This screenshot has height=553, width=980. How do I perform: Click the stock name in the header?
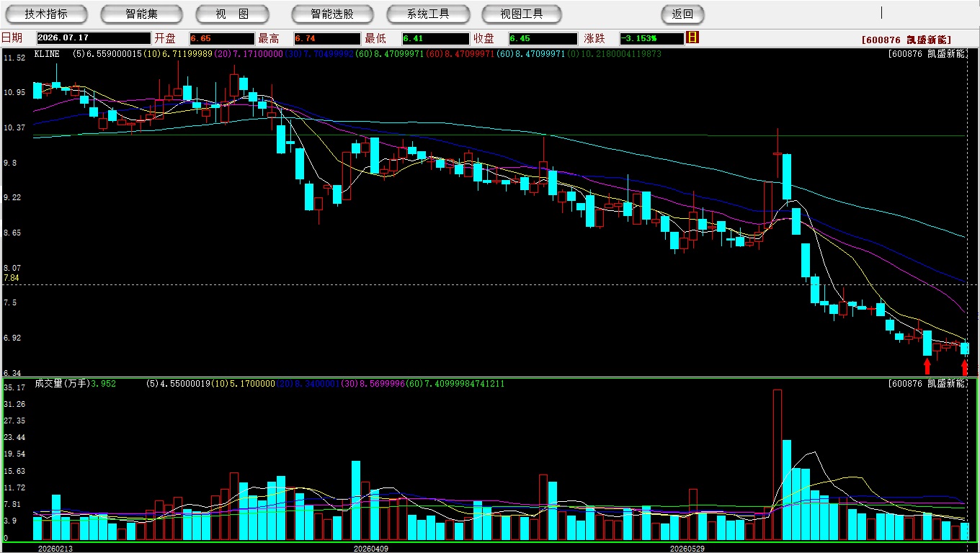coord(906,40)
